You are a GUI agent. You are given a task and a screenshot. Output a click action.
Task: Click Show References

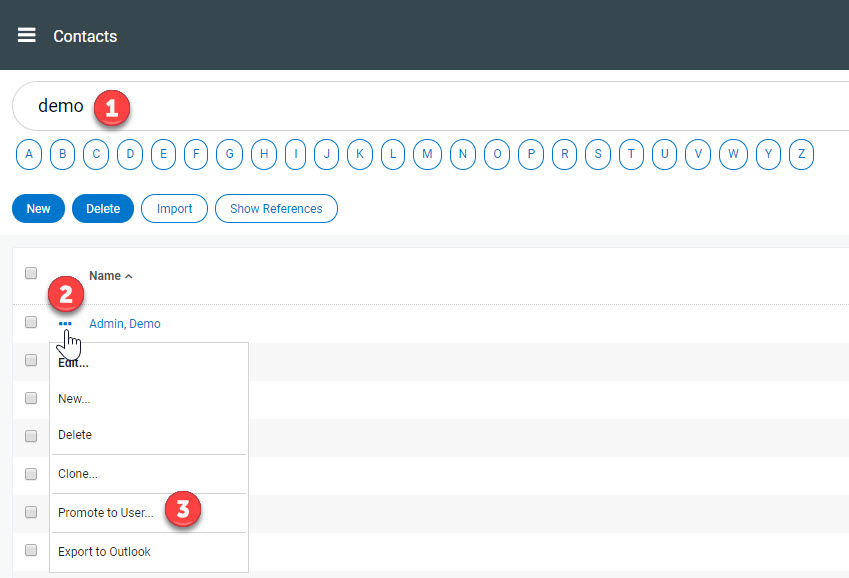[276, 208]
